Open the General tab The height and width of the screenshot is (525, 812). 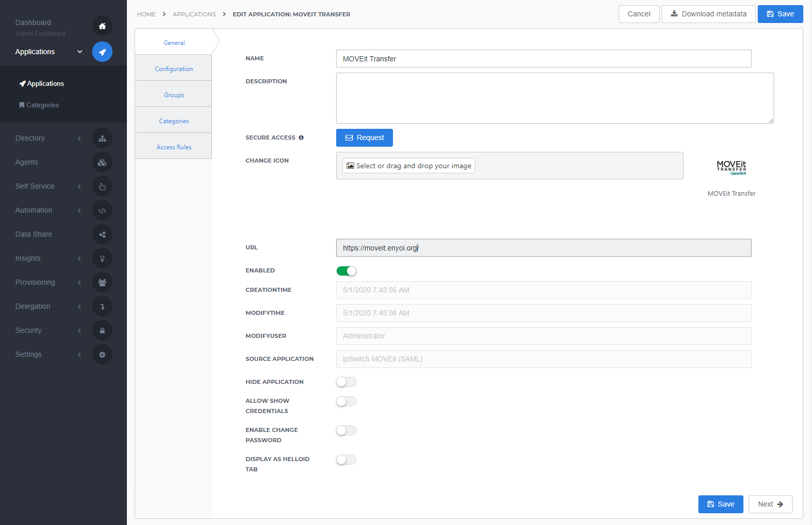click(174, 42)
